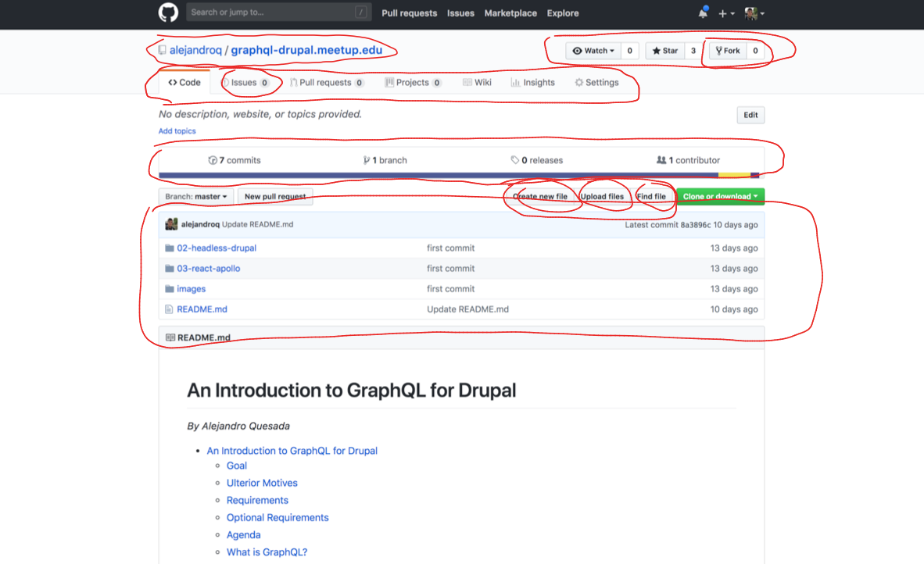The height and width of the screenshot is (564, 924).
Task: Fork this repository
Action: tap(727, 51)
